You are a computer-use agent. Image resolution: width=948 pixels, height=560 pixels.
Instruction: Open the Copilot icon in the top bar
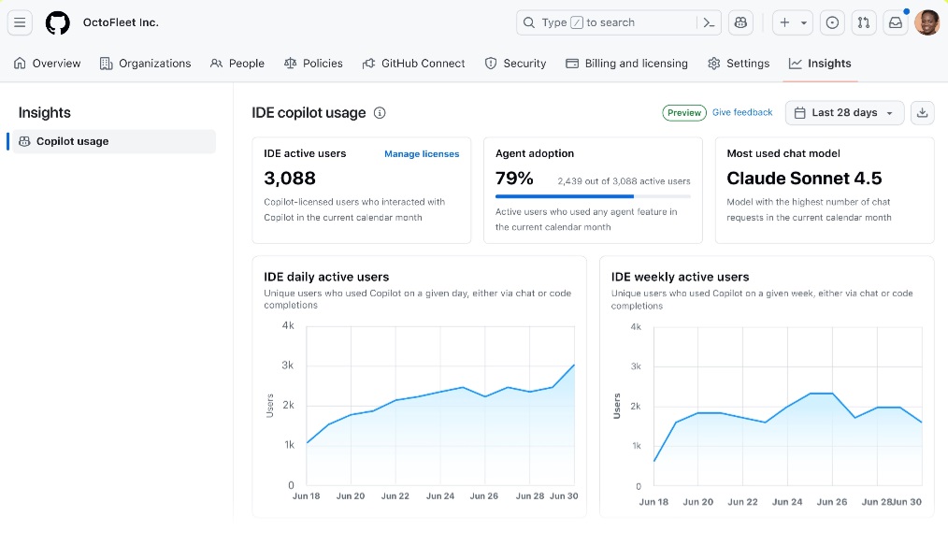[x=740, y=22]
